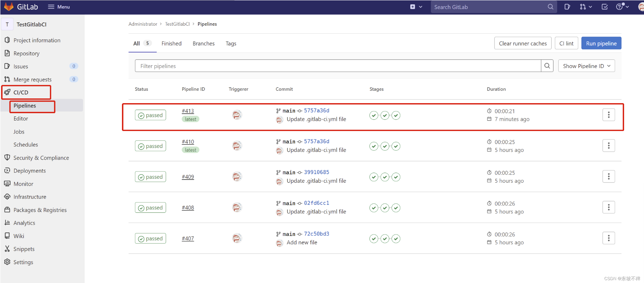Click the Infrastructure icon in sidebar
The height and width of the screenshot is (283, 644).
tap(7, 197)
